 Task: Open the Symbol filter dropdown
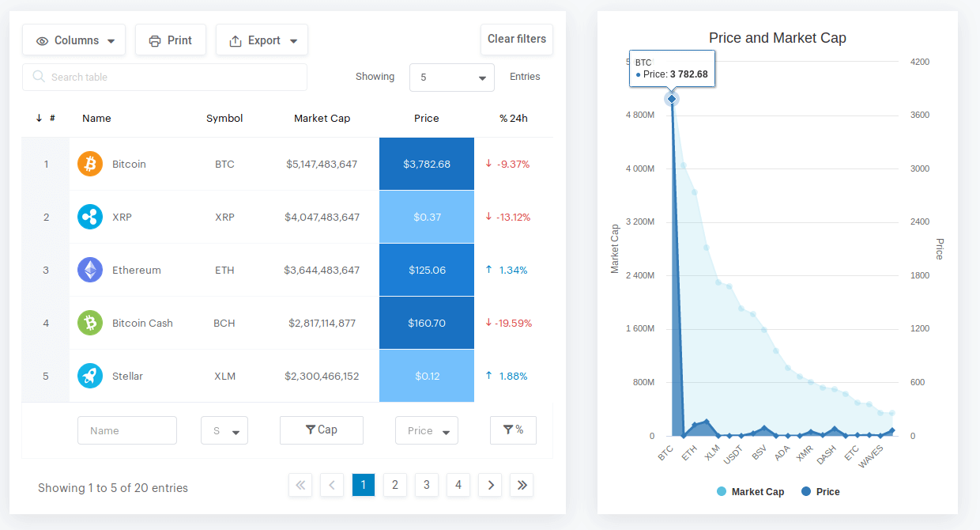[224, 430]
